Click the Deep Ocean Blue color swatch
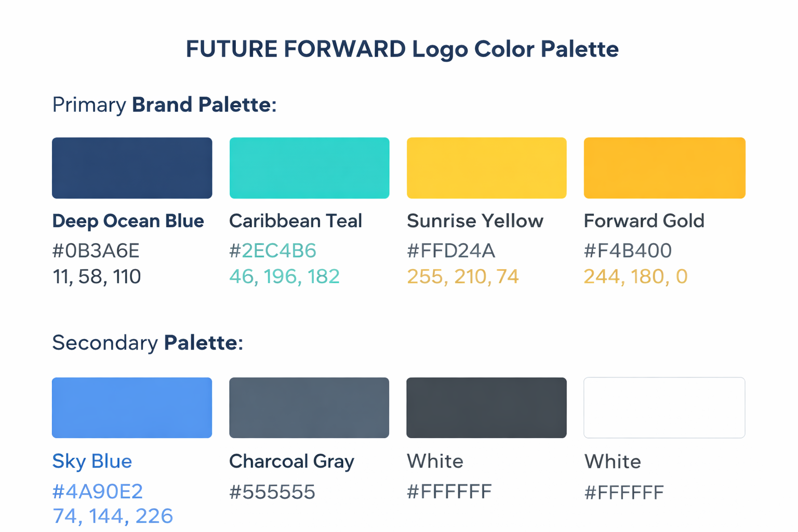The image size is (798, 532). point(132,168)
